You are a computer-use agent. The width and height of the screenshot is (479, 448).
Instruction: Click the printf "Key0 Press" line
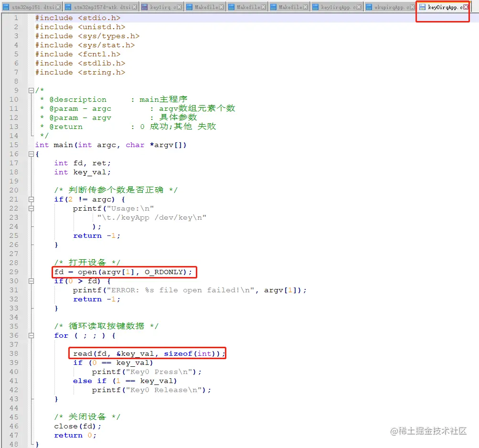pos(147,372)
